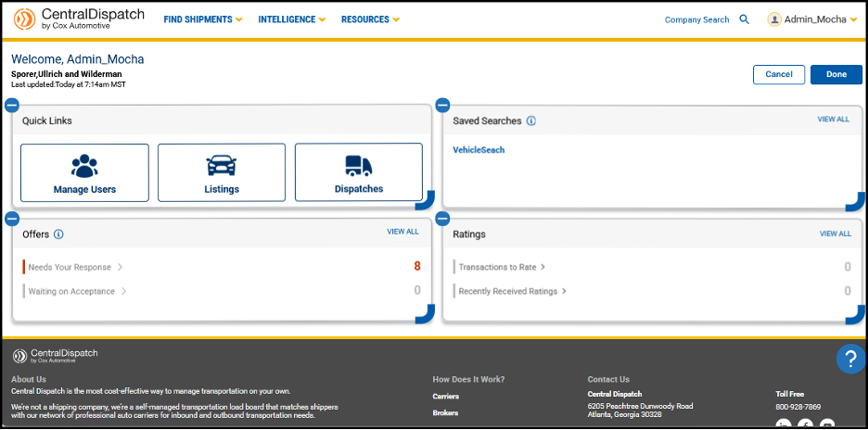Open the Manage Users quick link
The width and height of the screenshot is (868, 430).
84,172
